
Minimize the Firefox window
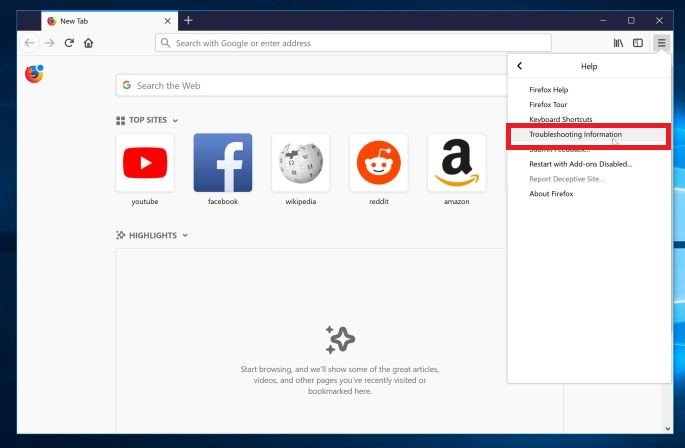point(603,21)
